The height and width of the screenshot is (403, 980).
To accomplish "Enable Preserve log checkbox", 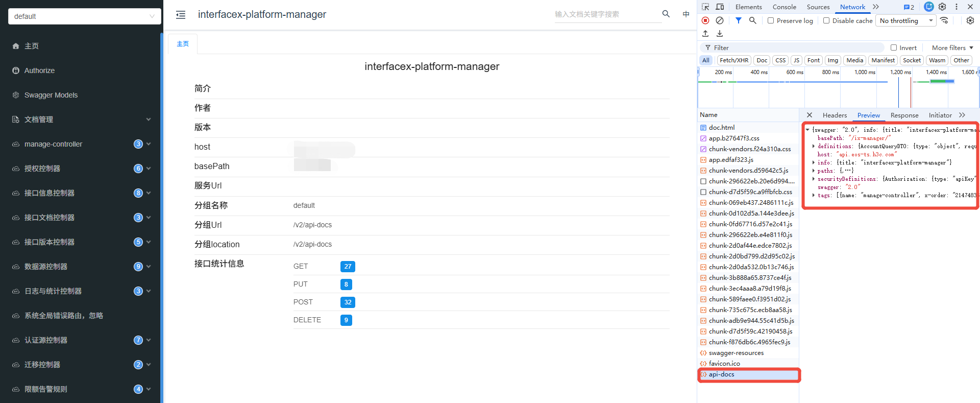I will (x=771, y=20).
